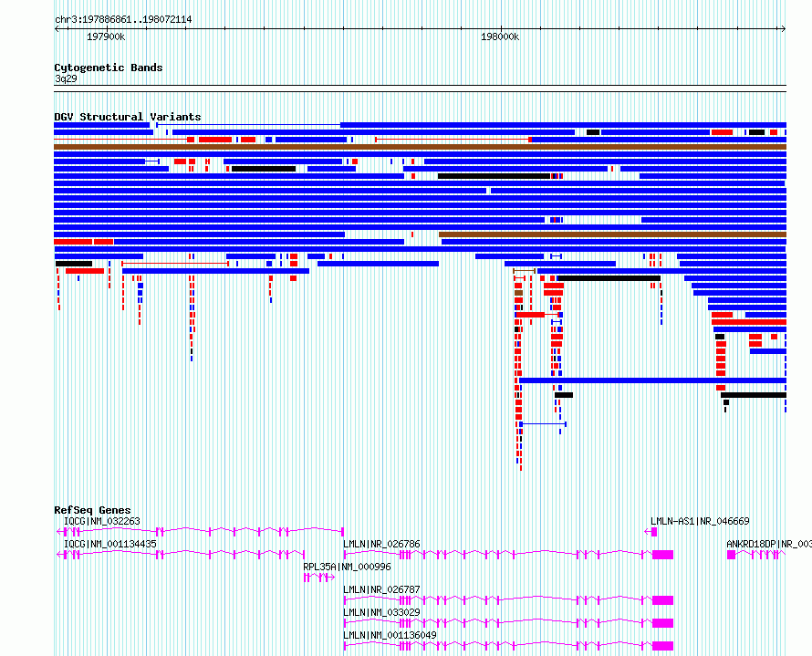This screenshot has width=812, height=656.
Task: Select the IQCG NM_032263 transcript glyph
Action: pyautogui.click(x=200, y=532)
